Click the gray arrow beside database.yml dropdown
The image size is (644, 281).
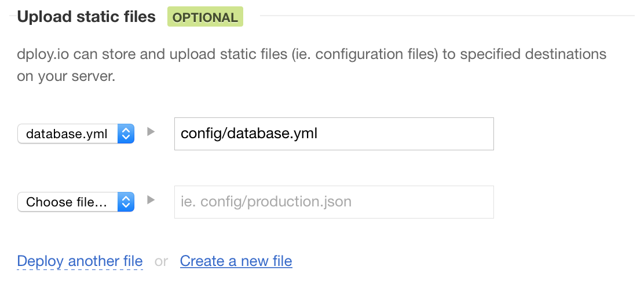click(151, 132)
